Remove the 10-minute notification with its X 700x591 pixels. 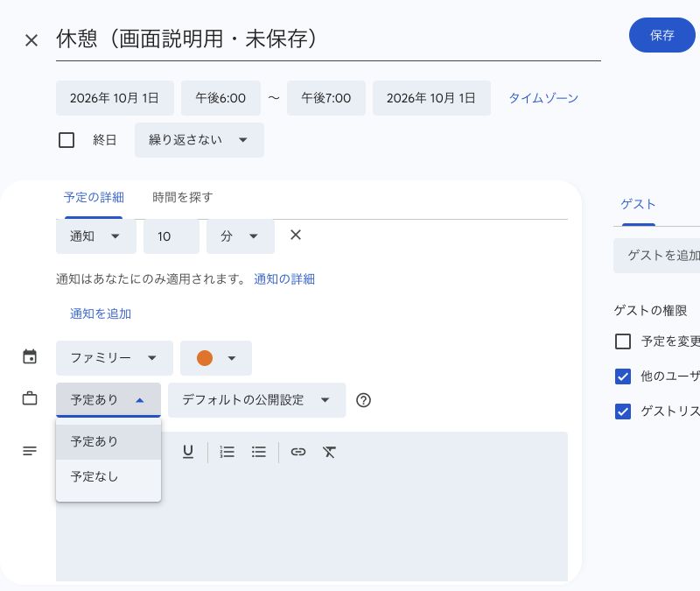[x=296, y=235]
